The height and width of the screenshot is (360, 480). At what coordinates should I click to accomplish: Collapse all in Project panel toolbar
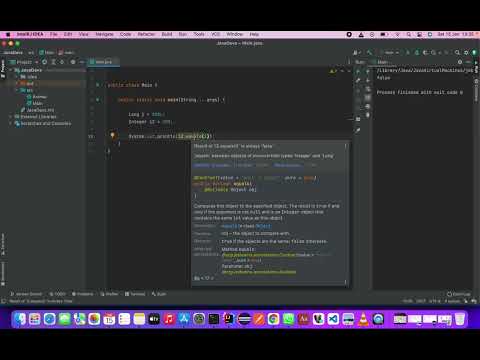[62, 62]
